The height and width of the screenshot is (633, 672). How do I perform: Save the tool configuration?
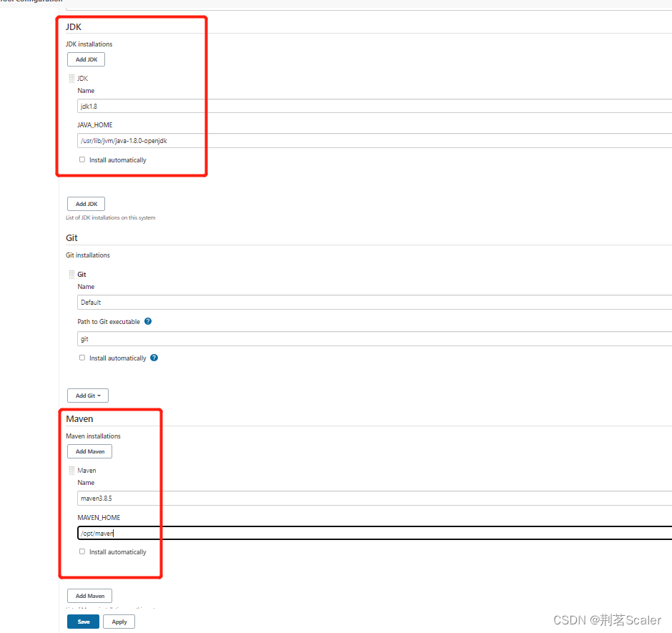coord(84,622)
